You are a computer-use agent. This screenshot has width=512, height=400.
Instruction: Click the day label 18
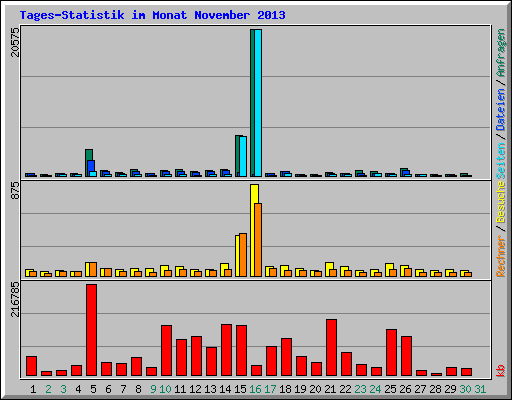click(285, 389)
